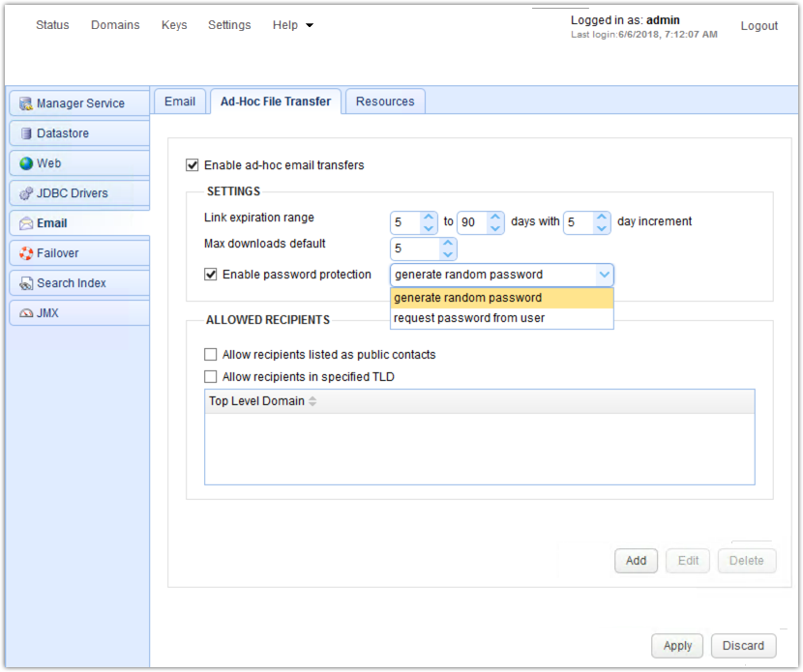The image size is (803, 672).
Task: Switch to the Resources tab
Action: coord(384,101)
